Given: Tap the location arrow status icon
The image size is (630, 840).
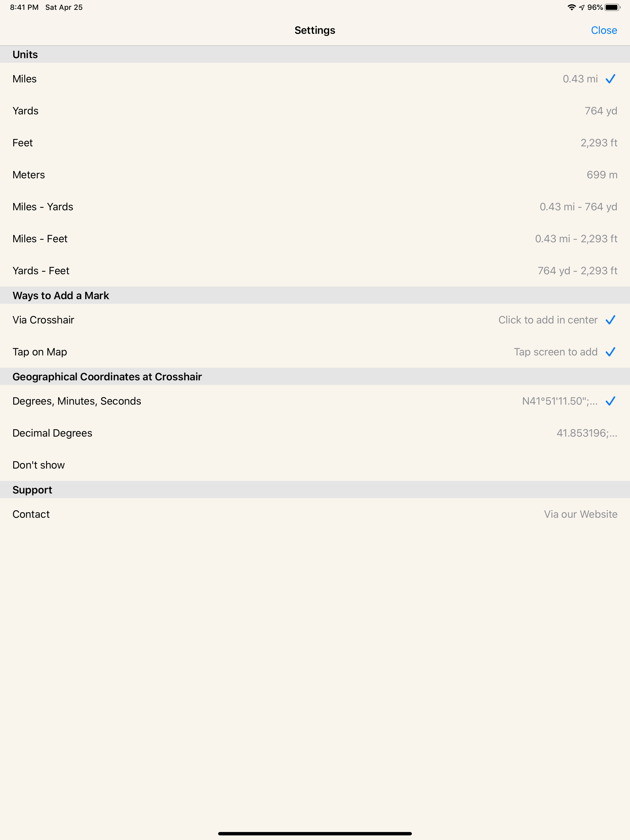Looking at the screenshot, I should coord(582,7).
